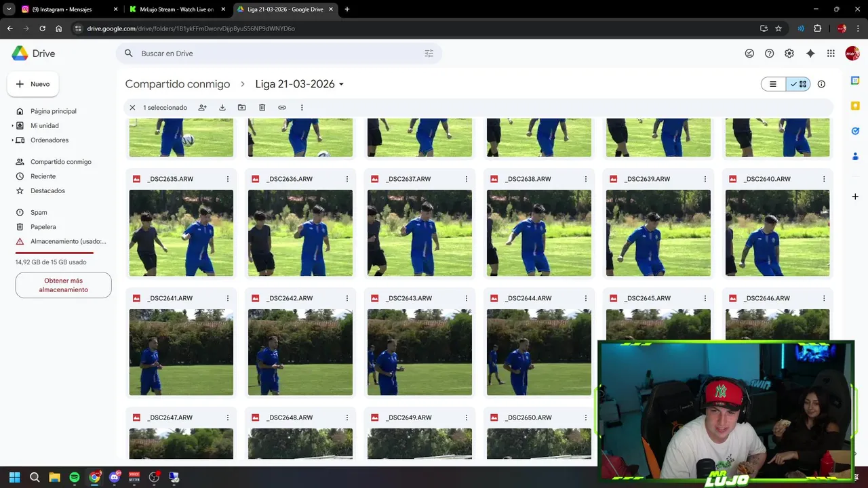Click Obtener más almacenamiento button
The width and height of the screenshot is (868, 488).
coord(63,285)
